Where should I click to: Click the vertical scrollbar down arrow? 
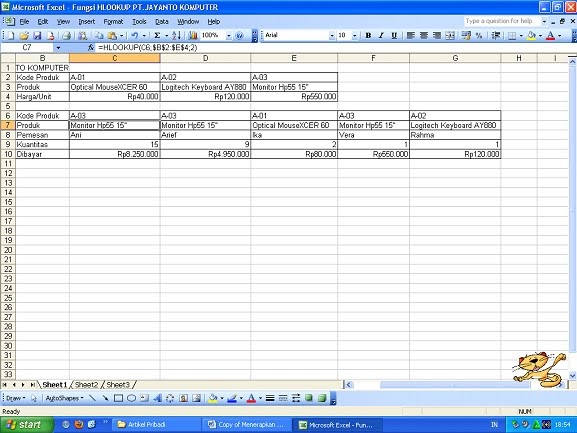tap(572, 376)
